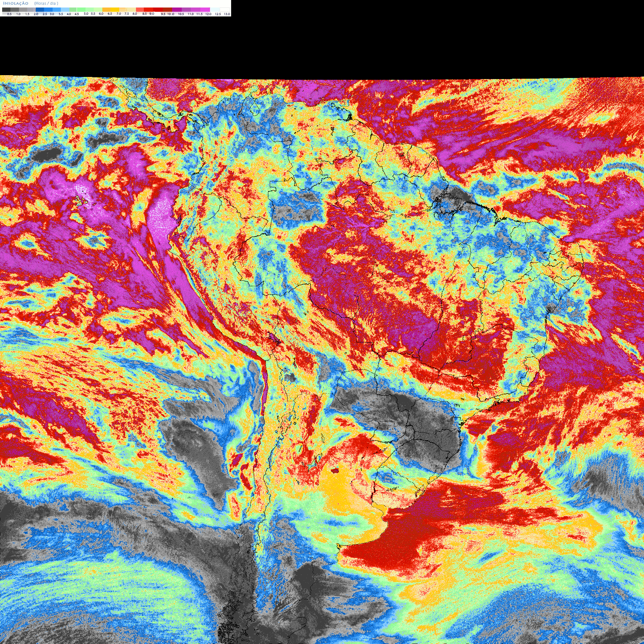
Task: Click the '8.0' legend value
Action: pyautogui.click(x=135, y=14)
